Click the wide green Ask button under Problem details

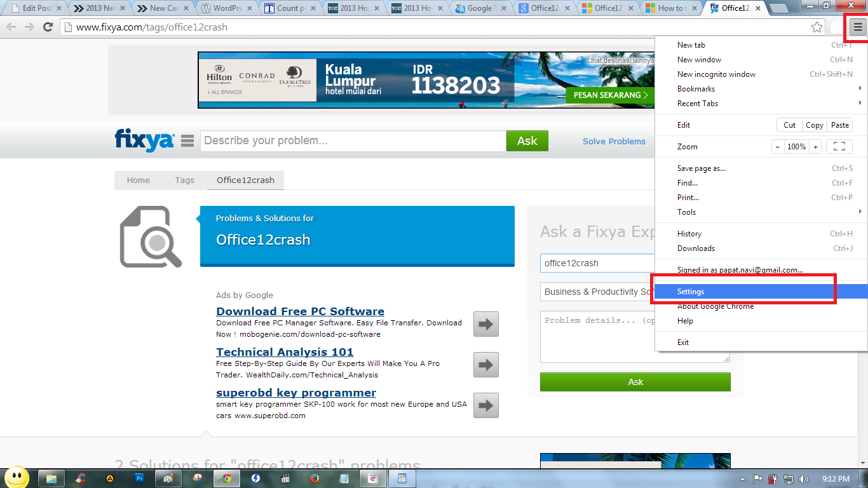point(635,382)
